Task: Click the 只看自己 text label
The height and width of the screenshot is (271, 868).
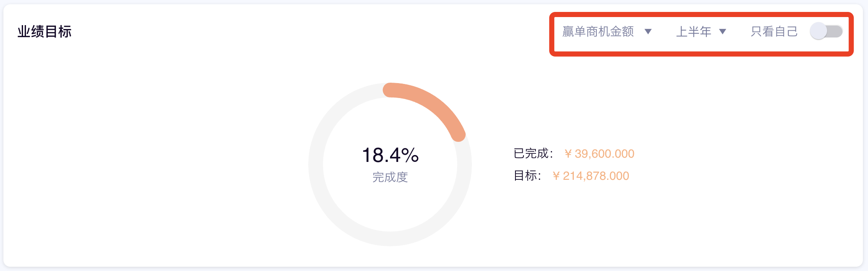Action: (774, 32)
